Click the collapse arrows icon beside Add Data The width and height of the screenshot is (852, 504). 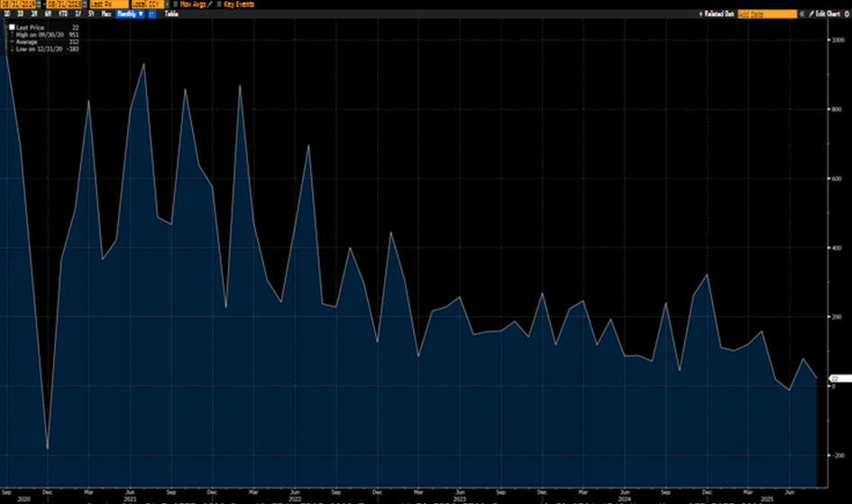802,14
